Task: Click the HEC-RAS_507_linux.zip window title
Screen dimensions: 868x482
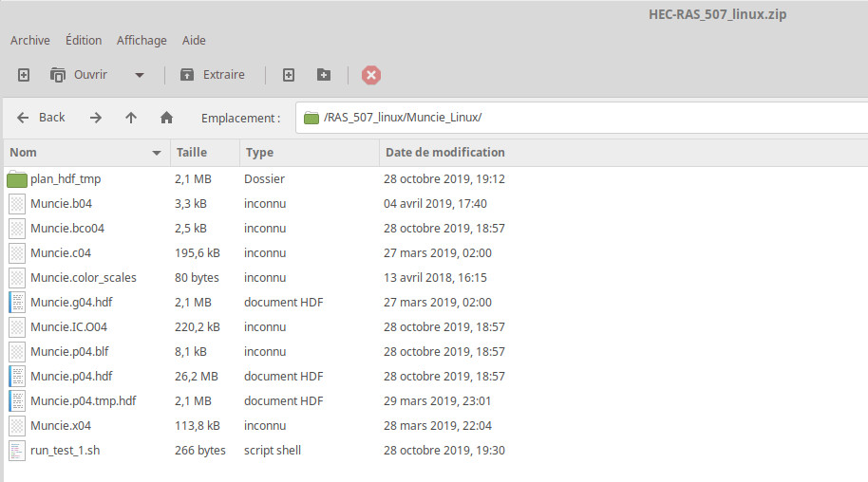Action: [717, 14]
